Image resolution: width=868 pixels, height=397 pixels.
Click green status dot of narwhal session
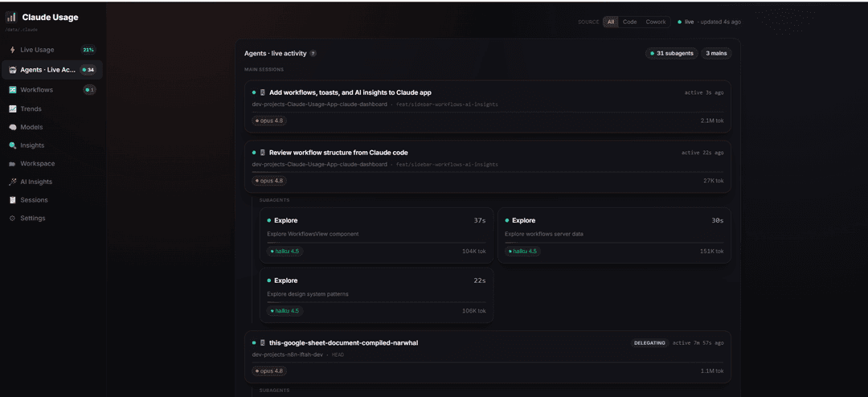[x=254, y=342]
